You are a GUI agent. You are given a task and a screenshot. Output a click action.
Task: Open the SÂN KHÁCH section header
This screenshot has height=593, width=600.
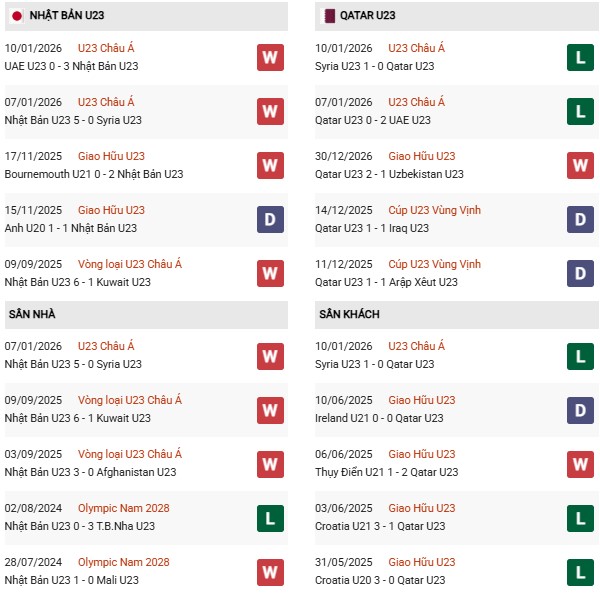click(350, 314)
